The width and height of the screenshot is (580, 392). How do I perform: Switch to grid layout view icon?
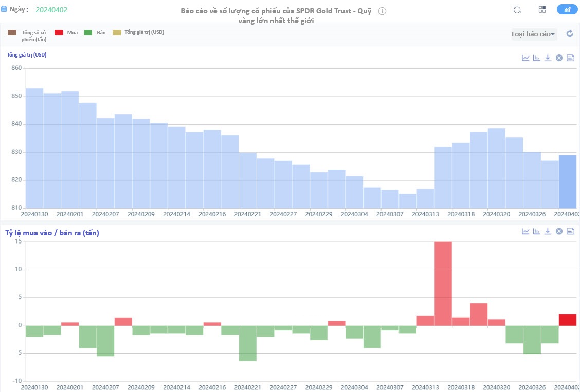pyautogui.click(x=542, y=10)
